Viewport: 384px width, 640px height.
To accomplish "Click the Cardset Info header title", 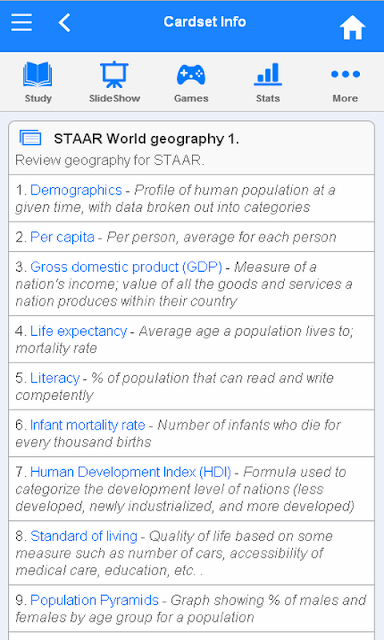I will pyautogui.click(x=204, y=21).
